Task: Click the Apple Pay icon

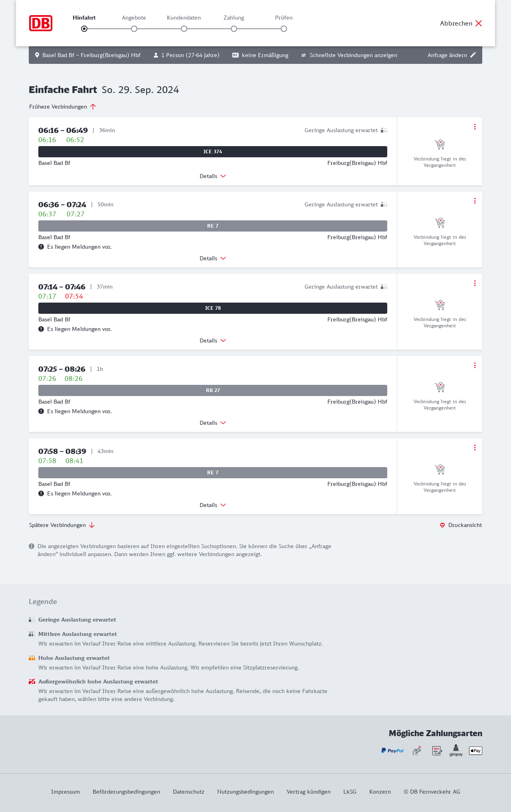Action: (475, 751)
